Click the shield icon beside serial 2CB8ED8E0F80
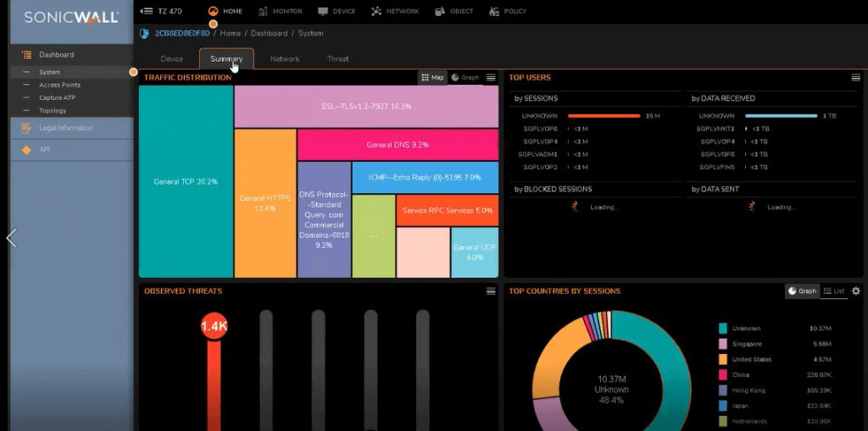 click(x=144, y=33)
